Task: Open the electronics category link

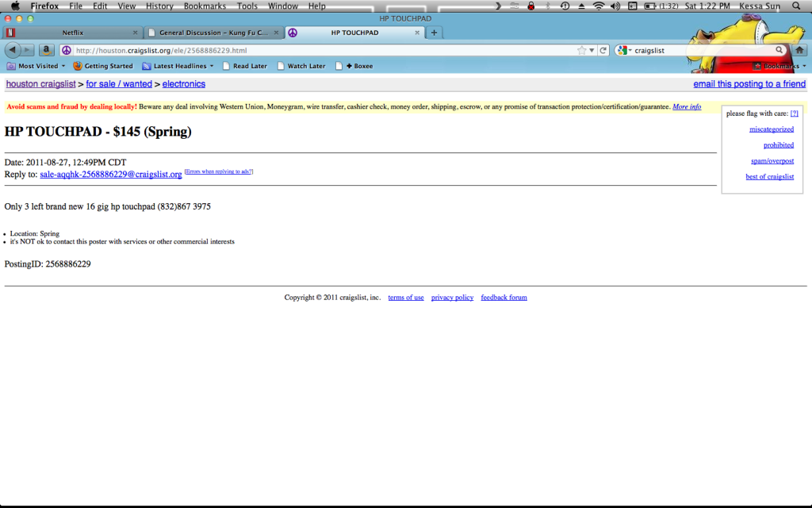Action: point(184,84)
